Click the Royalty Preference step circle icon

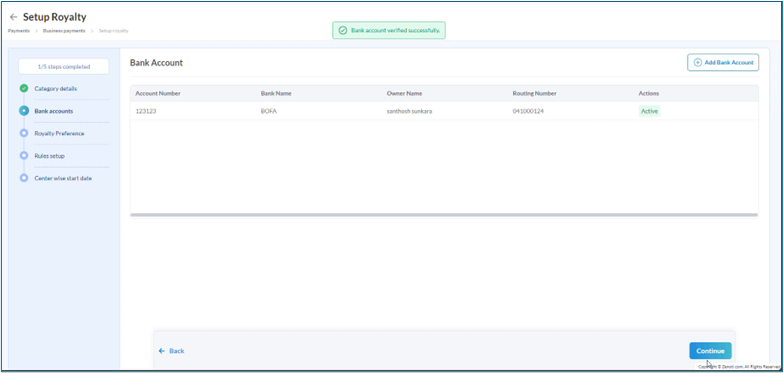tap(24, 134)
